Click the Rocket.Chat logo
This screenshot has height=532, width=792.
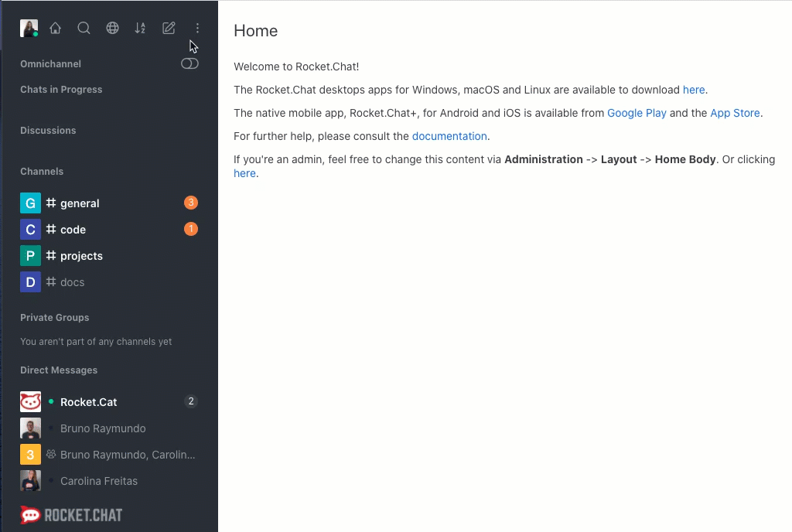tap(71, 515)
